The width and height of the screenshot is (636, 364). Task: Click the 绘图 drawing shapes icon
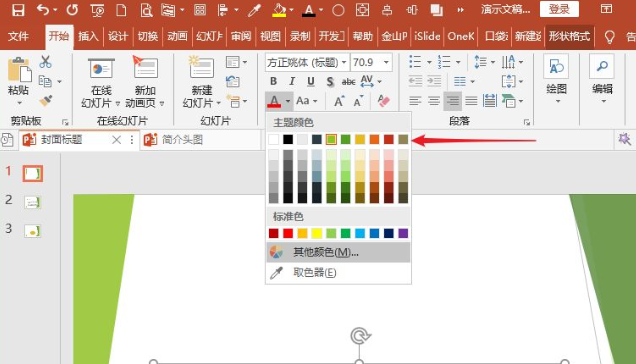(556, 67)
